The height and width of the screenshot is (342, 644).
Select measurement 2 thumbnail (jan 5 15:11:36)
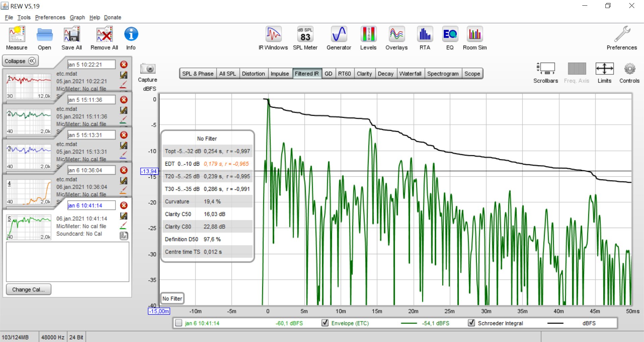tap(29, 122)
